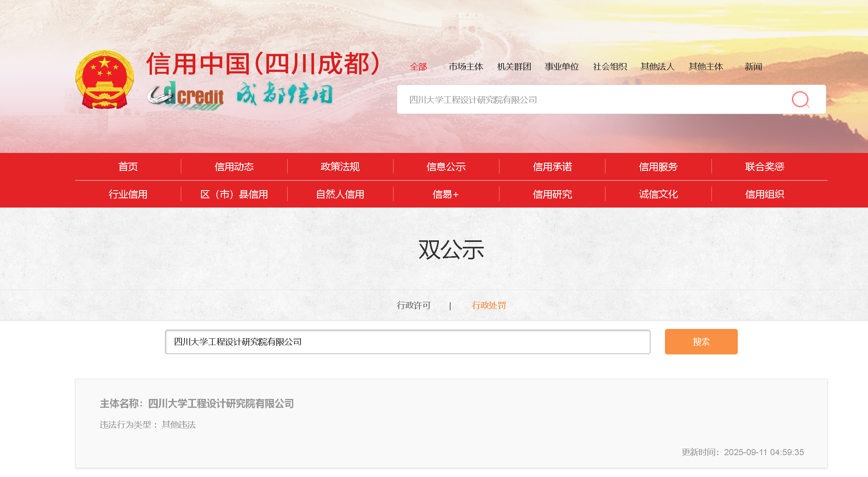Select the 机关群团 search category
868x477 pixels.
pyautogui.click(x=514, y=67)
